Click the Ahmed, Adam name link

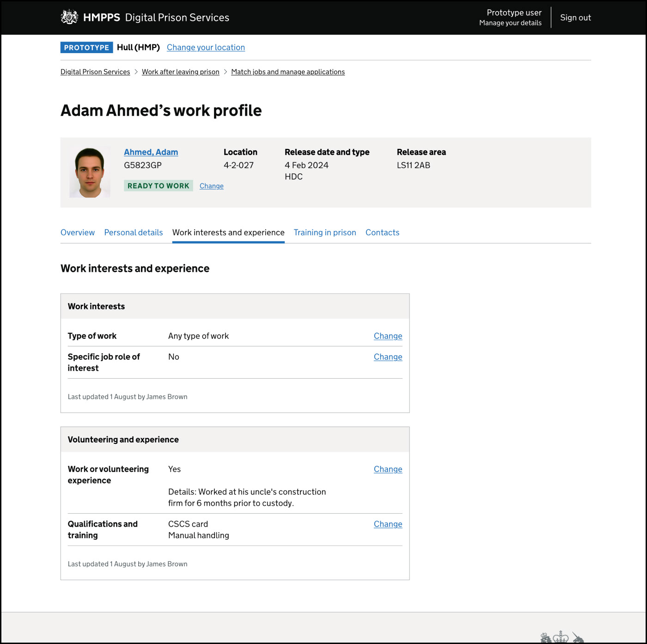151,152
